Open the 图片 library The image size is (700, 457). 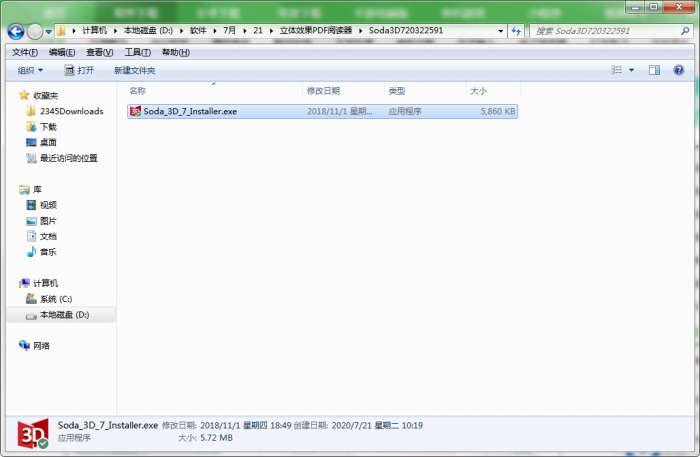pos(48,220)
